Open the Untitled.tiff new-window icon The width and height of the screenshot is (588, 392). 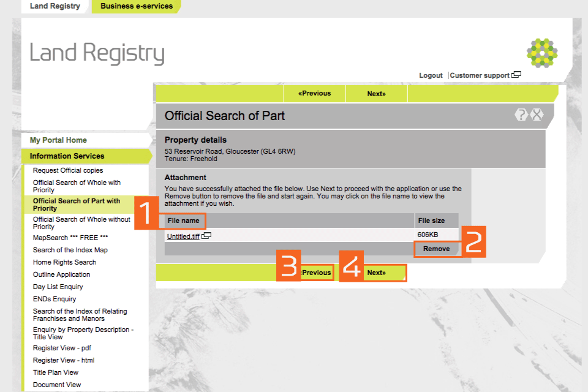click(206, 236)
